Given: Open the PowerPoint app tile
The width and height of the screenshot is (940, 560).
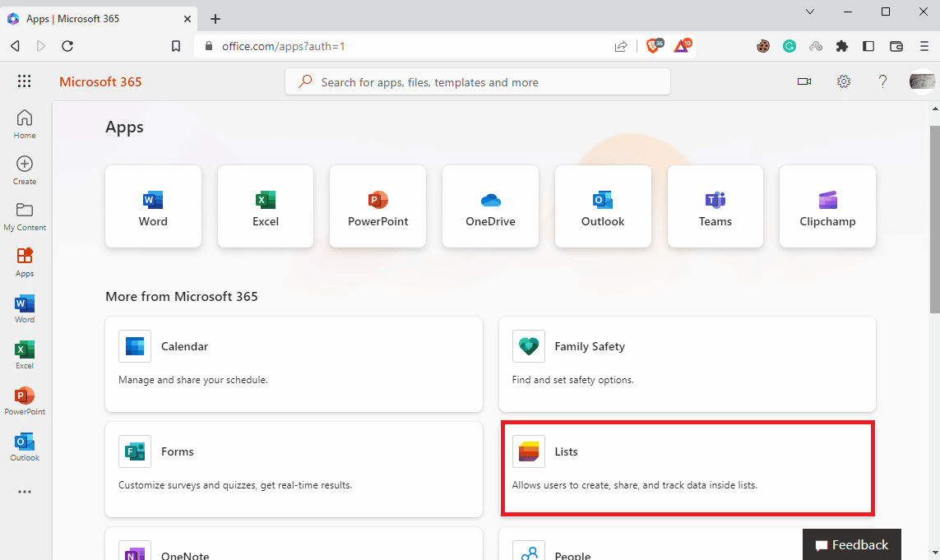Looking at the screenshot, I should pyautogui.click(x=377, y=206).
